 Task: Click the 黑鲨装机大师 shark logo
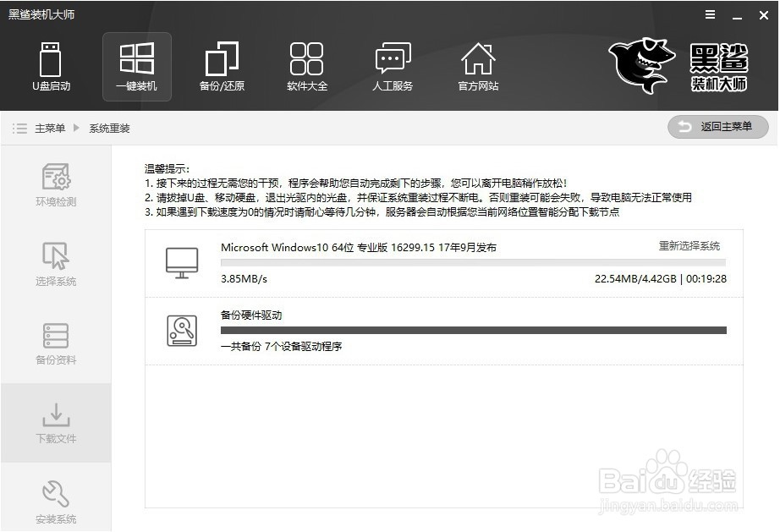pyautogui.click(x=640, y=63)
